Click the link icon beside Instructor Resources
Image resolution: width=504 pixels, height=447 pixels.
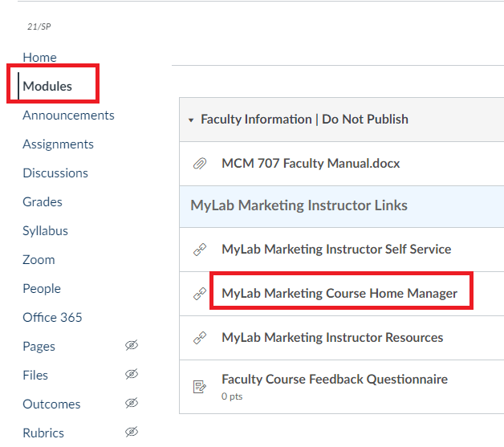pos(200,338)
